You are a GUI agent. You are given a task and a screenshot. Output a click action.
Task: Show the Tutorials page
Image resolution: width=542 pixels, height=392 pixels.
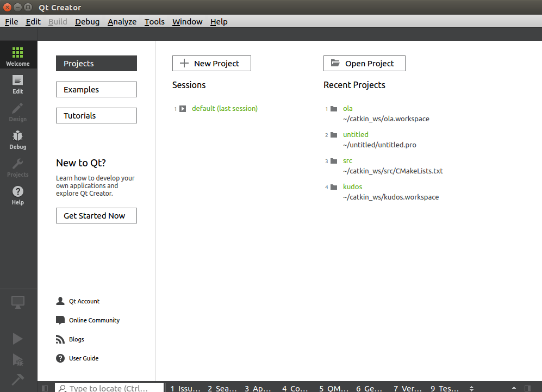[x=96, y=115]
